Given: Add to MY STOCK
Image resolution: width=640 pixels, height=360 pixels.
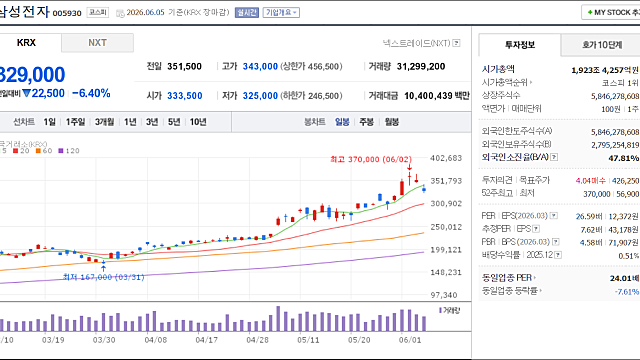Looking at the screenshot, I should [x=611, y=13].
